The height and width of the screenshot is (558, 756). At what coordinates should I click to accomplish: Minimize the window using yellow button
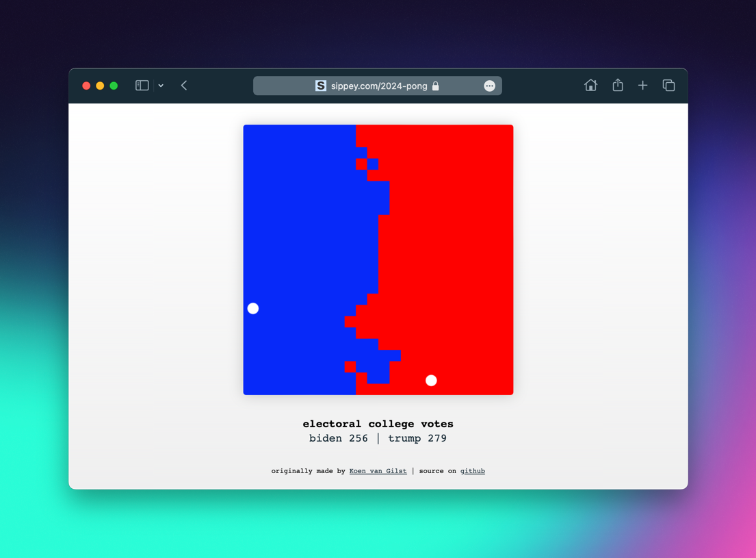click(x=100, y=86)
